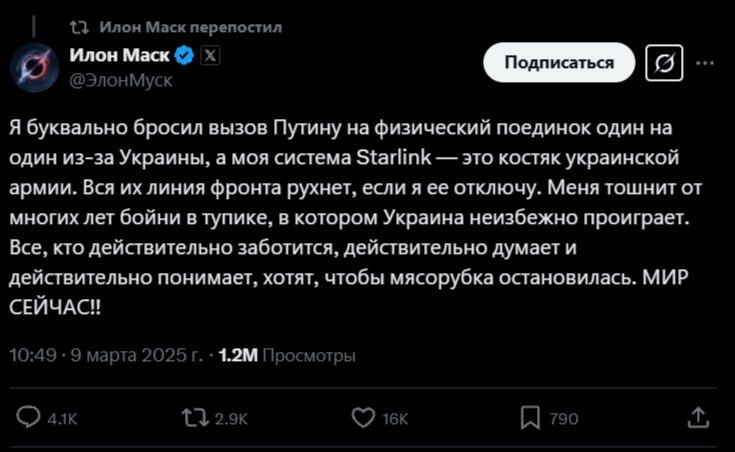Screen dimensions: 735x452
Task: Open the profile avatar picture
Action: point(34,67)
